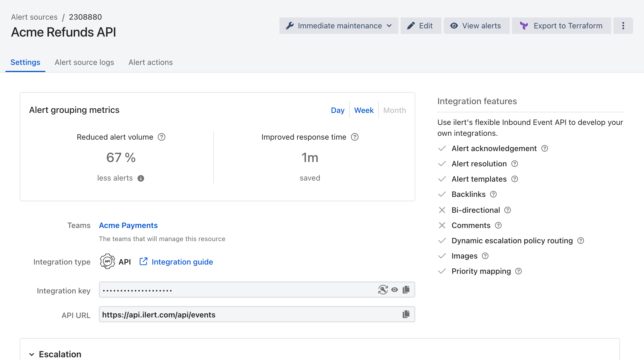The width and height of the screenshot is (644, 360).
Task: Select the Week metrics range
Action: 364,110
